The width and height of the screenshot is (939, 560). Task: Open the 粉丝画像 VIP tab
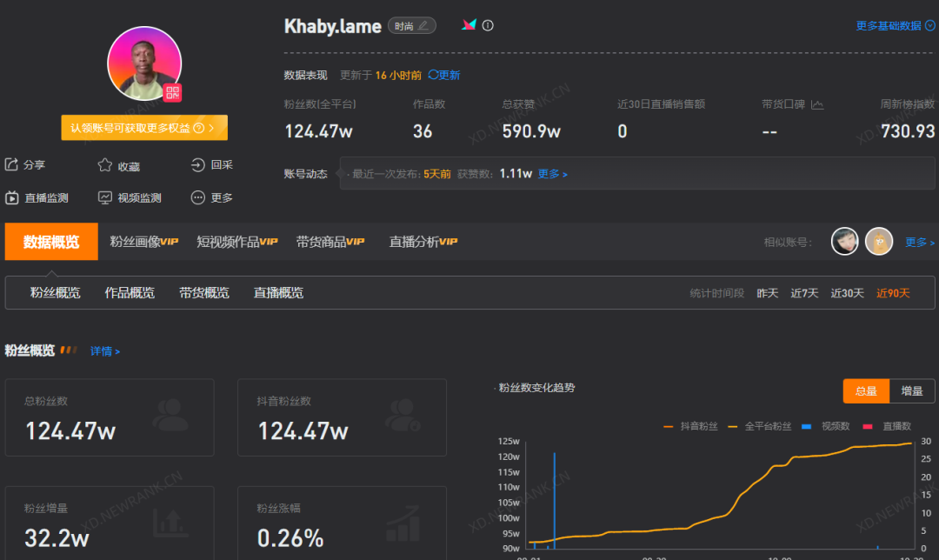click(143, 242)
